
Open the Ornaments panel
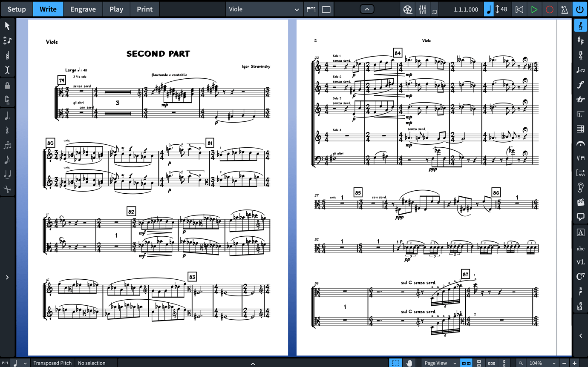point(580,100)
